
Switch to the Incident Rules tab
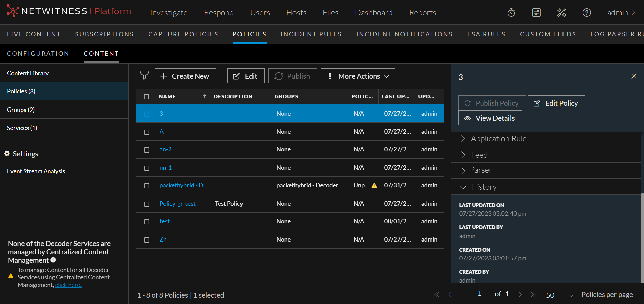click(311, 34)
